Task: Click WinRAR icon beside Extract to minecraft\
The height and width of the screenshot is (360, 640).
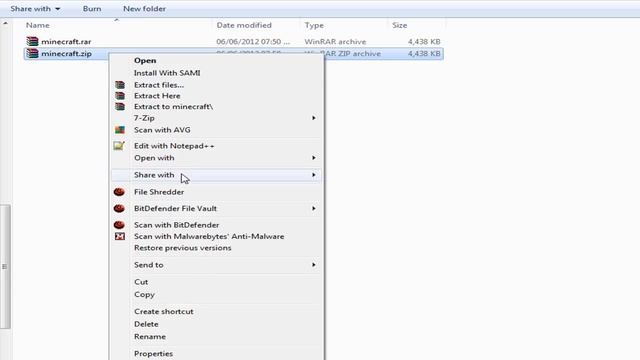Action: (120, 107)
